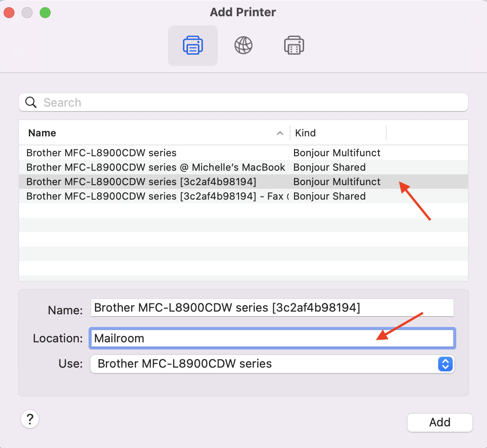Select Brother MFC-L8900CDW series [3c2af4b98194] row

(243, 182)
